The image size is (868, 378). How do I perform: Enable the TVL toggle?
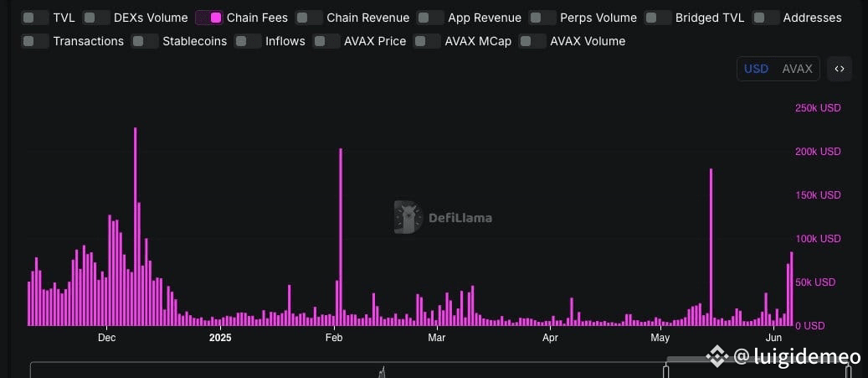[35, 18]
